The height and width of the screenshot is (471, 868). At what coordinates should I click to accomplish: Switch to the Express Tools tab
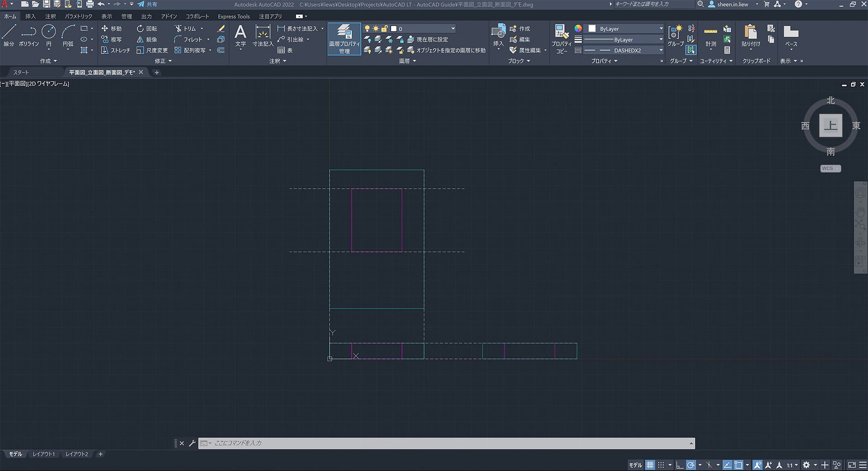pos(234,16)
